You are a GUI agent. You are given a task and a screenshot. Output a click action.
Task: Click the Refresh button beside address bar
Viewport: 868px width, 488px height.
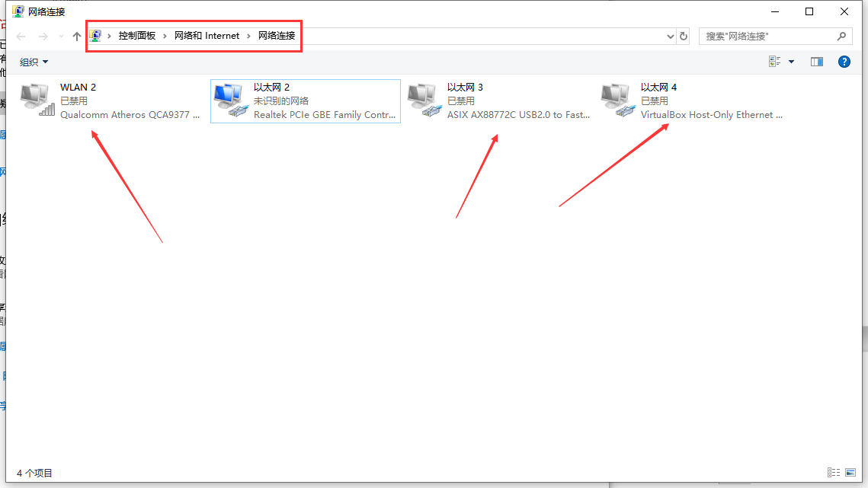(684, 36)
